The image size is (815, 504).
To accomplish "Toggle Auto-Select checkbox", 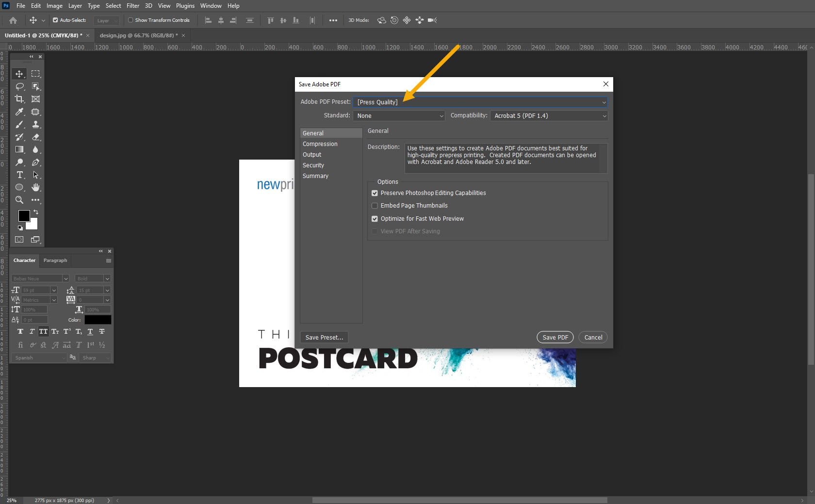I will click(55, 20).
